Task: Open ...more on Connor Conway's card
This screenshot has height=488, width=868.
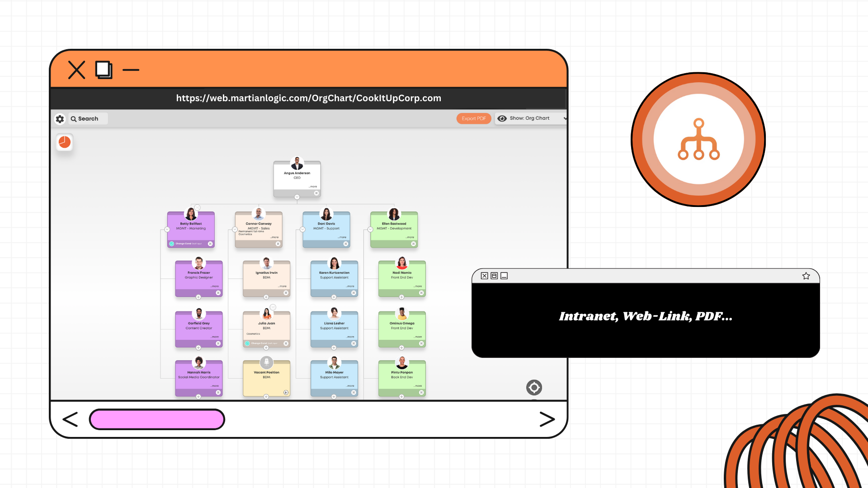Action: (x=274, y=237)
